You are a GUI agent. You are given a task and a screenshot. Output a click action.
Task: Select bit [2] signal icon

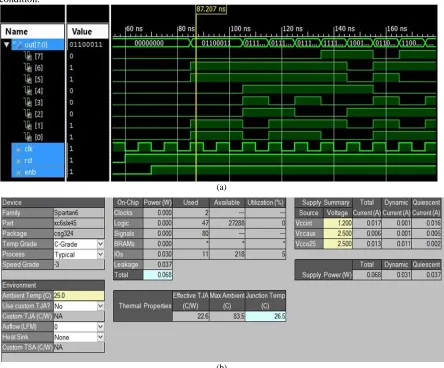click(28, 114)
